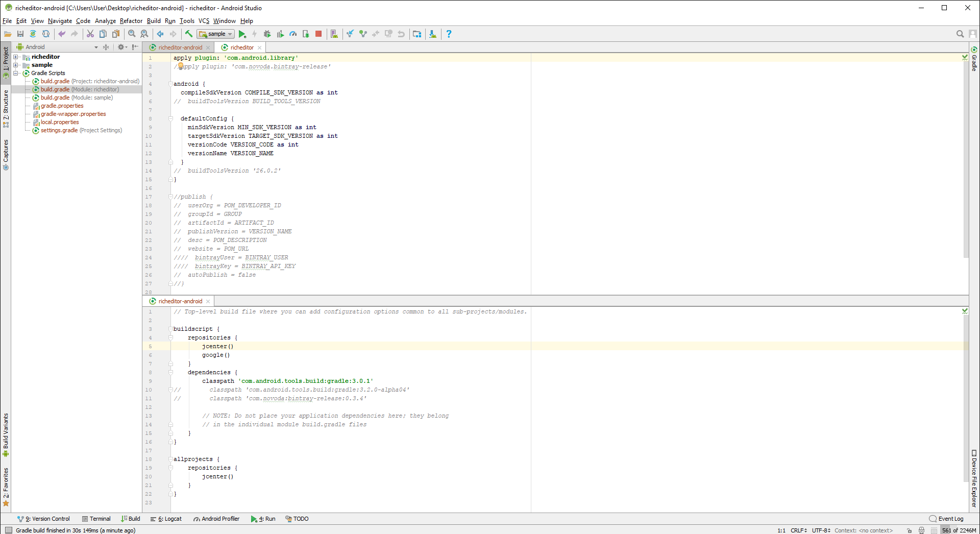Viewport: 980px width, 534px height.
Task: Close the richeditor editor tab
Action: (x=260, y=47)
